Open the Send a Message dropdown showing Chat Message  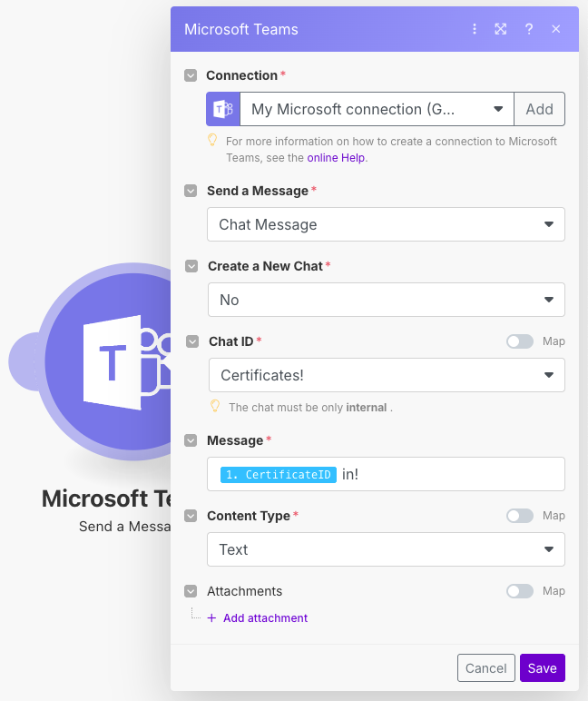click(x=386, y=224)
